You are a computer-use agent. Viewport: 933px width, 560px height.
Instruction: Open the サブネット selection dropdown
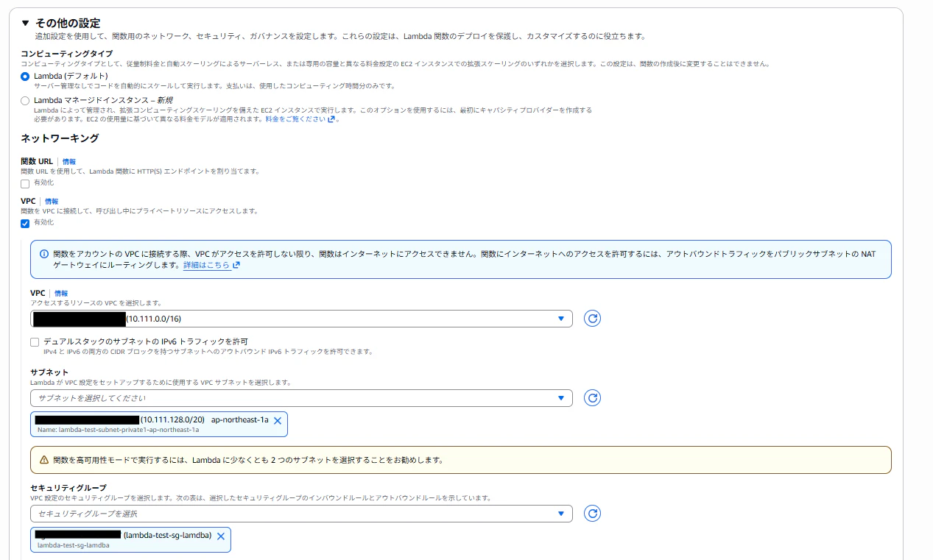coord(301,398)
